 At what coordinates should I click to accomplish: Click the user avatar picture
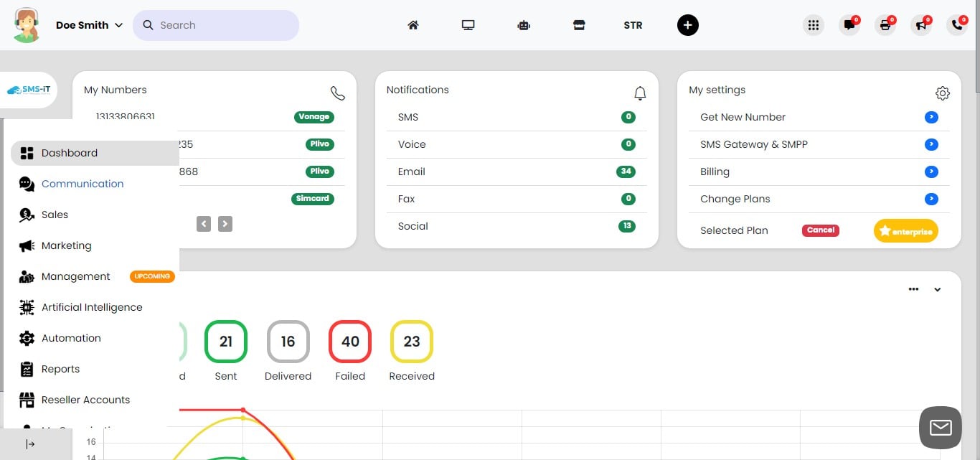tap(27, 25)
